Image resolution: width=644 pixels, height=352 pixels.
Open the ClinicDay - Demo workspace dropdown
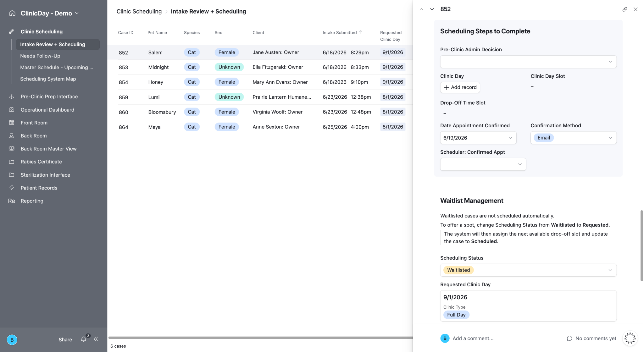(50, 13)
